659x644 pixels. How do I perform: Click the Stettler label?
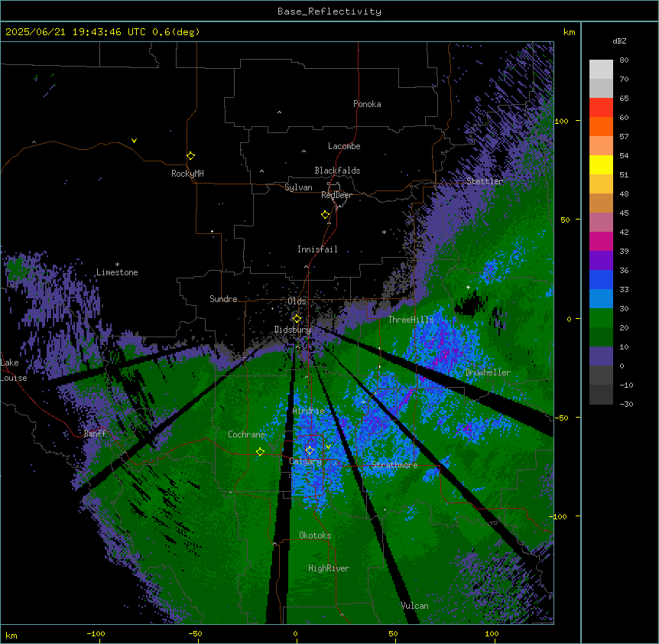coord(485,181)
